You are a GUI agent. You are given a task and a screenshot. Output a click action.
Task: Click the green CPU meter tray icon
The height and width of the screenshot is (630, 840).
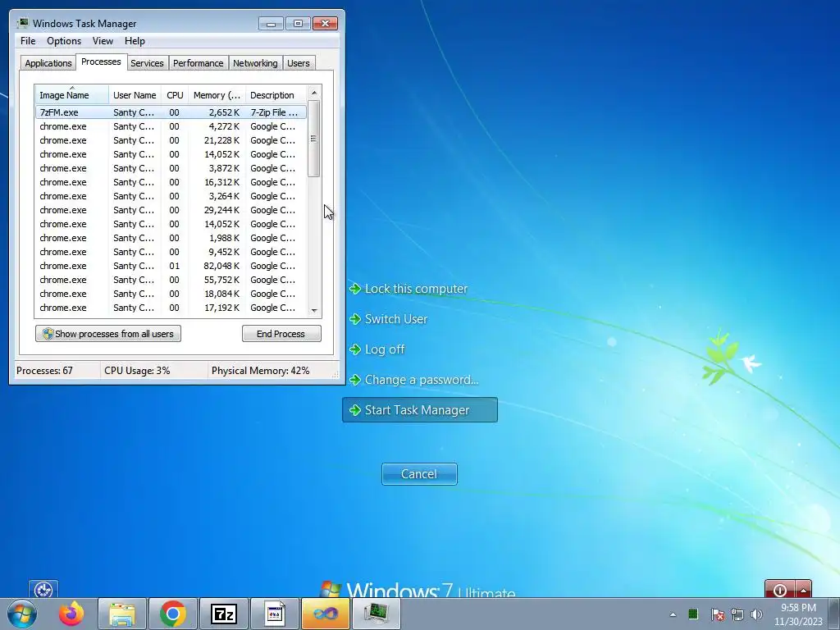click(692, 614)
